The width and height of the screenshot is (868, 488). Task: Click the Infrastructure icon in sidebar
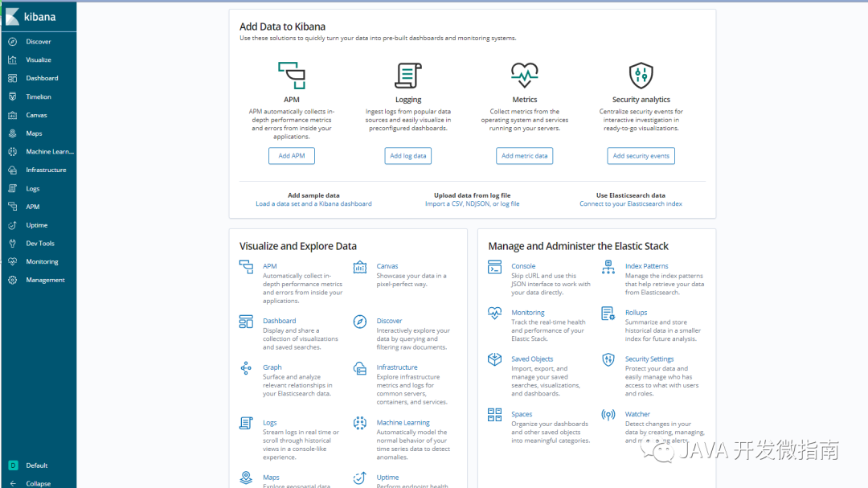[13, 170]
